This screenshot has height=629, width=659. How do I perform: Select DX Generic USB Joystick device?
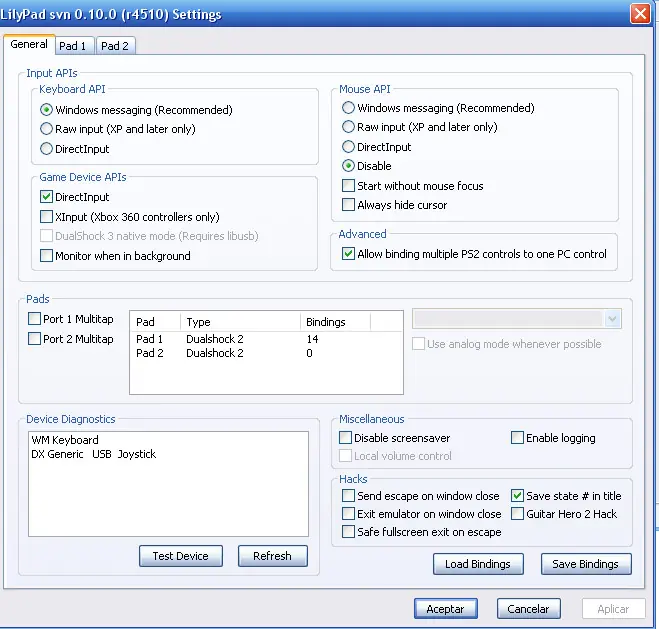coord(94,454)
